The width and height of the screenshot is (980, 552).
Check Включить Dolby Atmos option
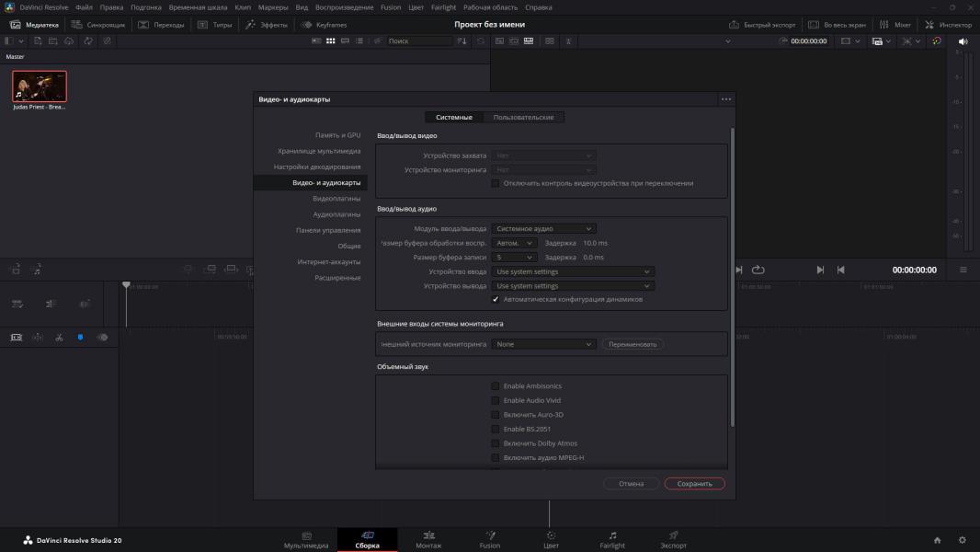pos(496,443)
